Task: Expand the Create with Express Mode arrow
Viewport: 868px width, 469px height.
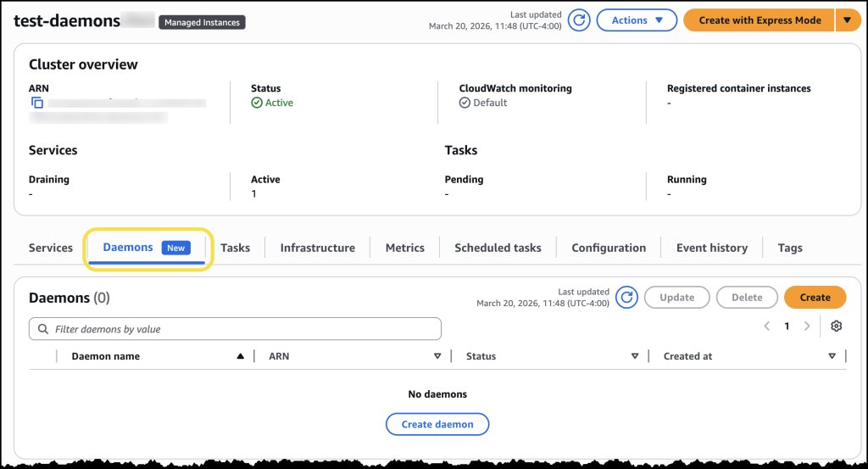Action: pos(847,20)
